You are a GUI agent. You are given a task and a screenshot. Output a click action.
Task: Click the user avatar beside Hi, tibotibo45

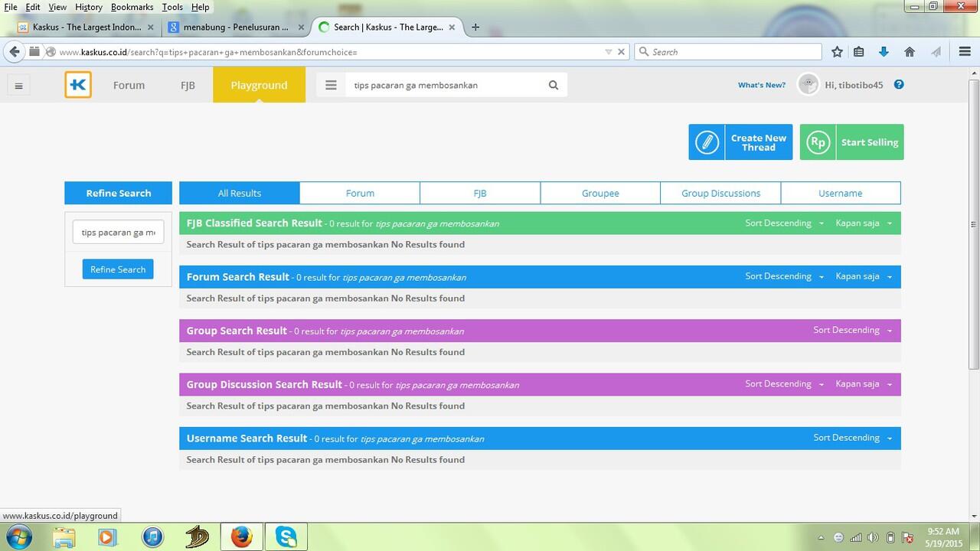(808, 84)
